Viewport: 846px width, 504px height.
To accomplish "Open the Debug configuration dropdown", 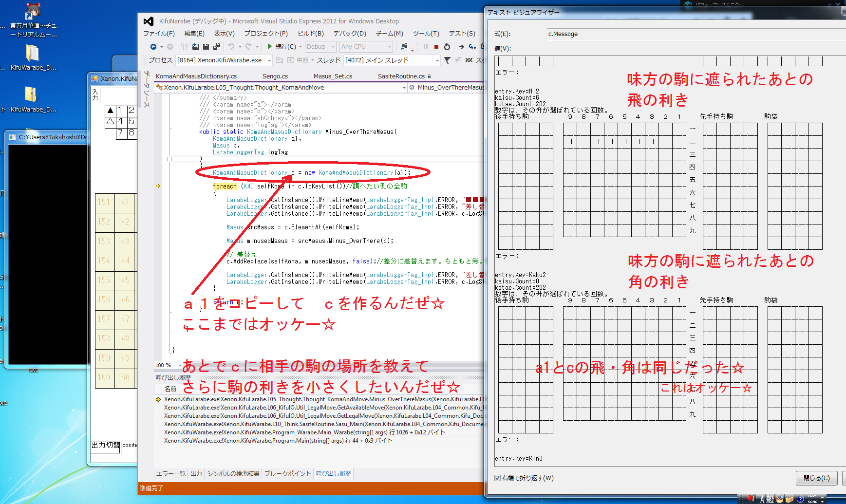I will point(320,47).
